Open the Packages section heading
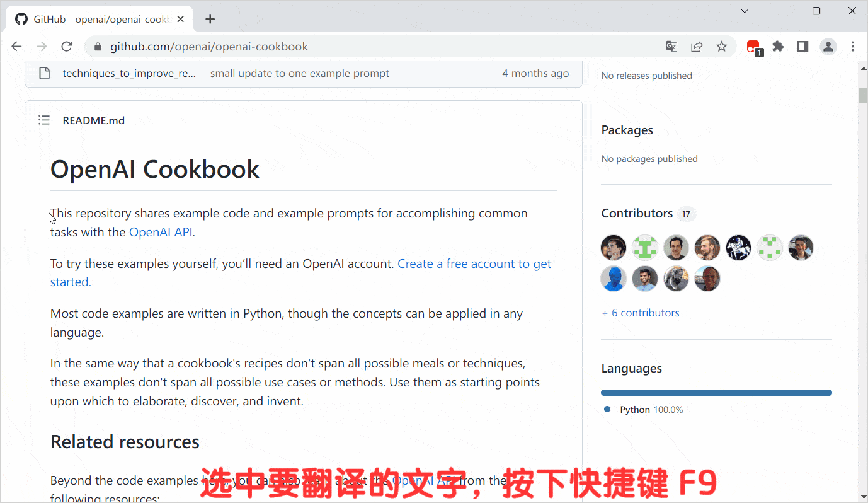The width and height of the screenshot is (868, 503). point(627,130)
